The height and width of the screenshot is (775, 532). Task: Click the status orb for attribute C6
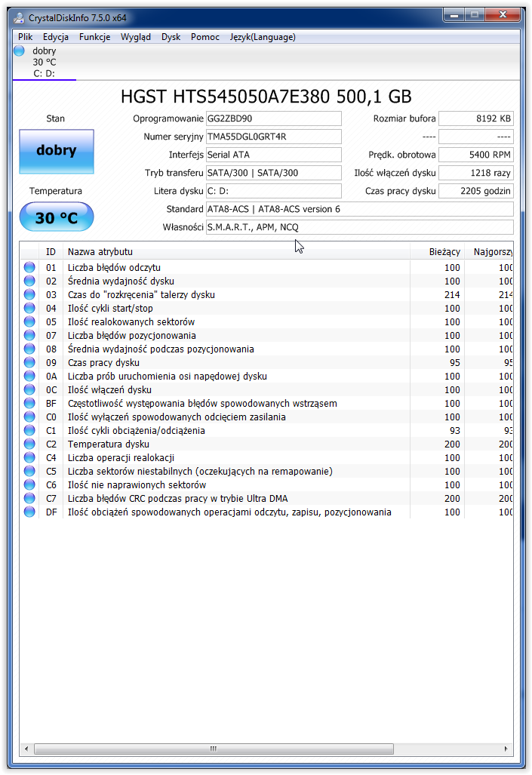tap(29, 485)
